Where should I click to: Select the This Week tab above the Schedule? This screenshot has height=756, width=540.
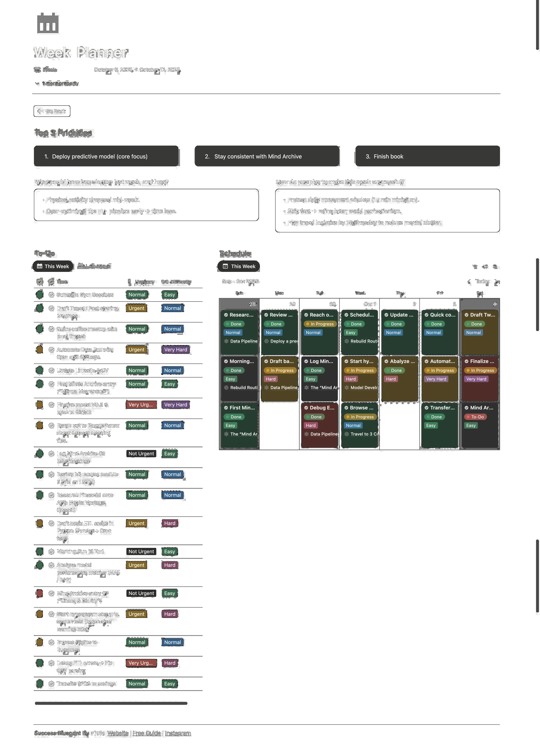[238, 266]
